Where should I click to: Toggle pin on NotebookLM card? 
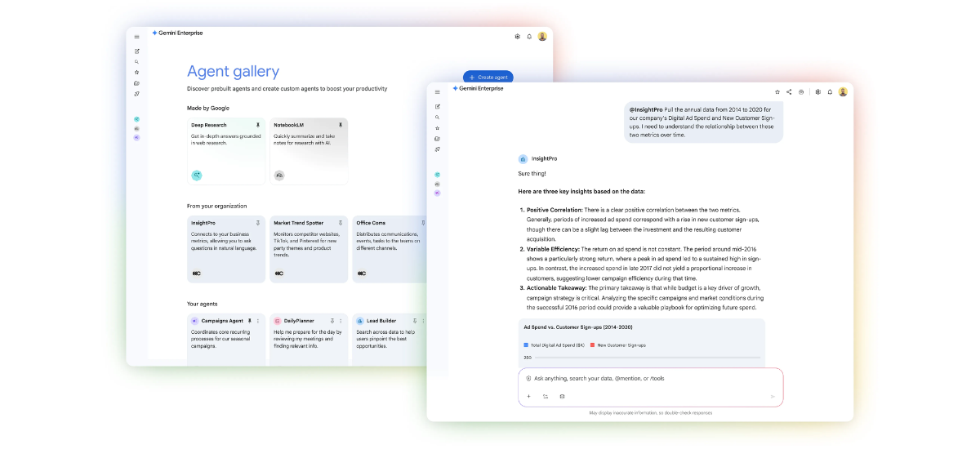(x=341, y=125)
